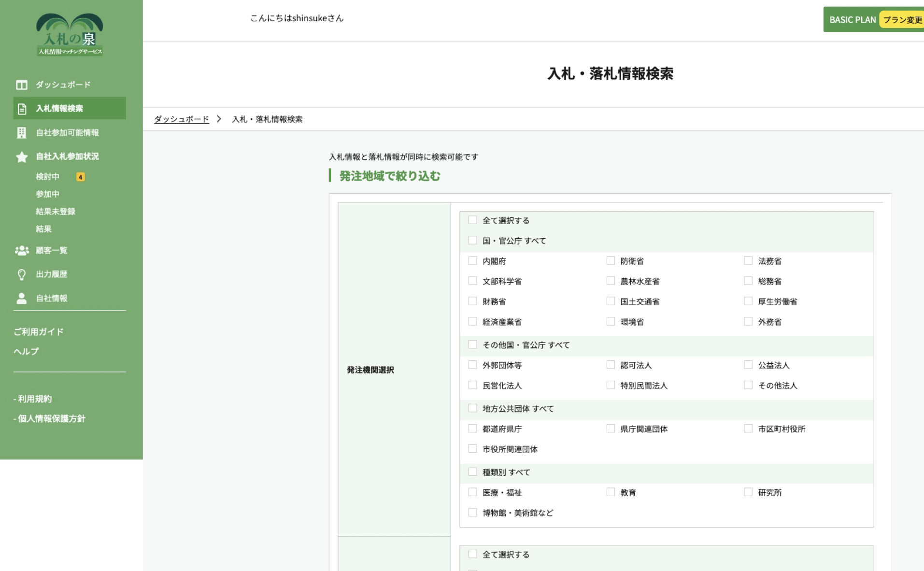Go to 参加中 sub-item
Viewport: 924px width, 571px height.
pyautogui.click(x=47, y=194)
